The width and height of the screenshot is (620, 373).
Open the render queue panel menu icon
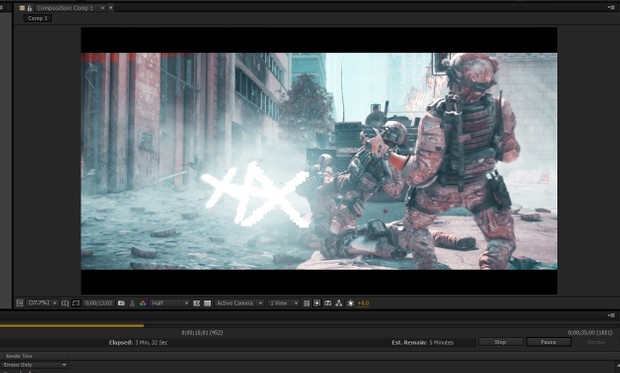pos(611,315)
